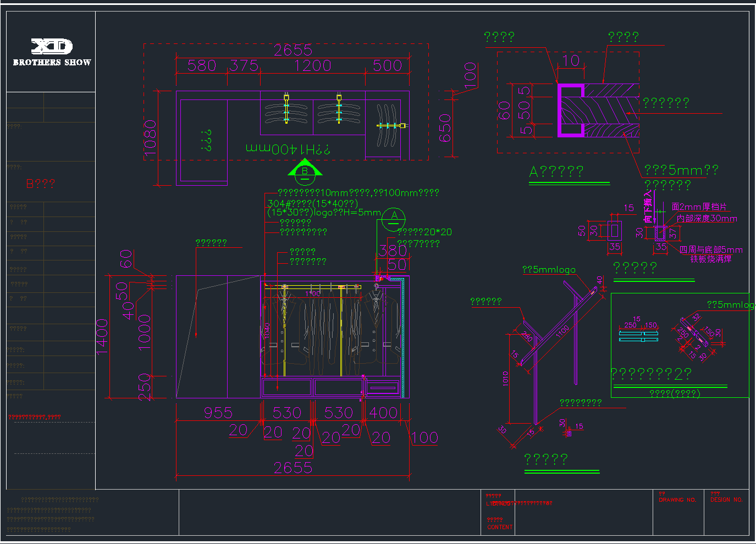The width and height of the screenshot is (756, 544).
Task: Click the 380 dimension near marker A
Action: [x=393, y=251]
